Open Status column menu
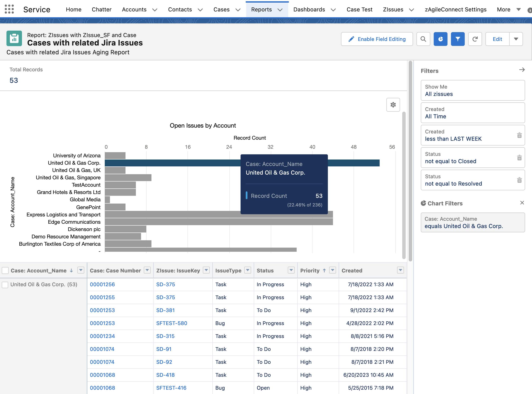This screenshot has width=532, height=394. coord(291,270)
